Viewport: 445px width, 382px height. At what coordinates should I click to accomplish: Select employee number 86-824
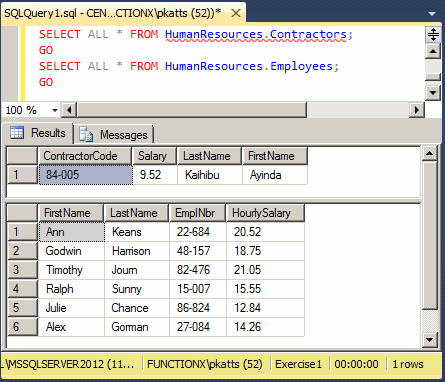tap(198, 308)
